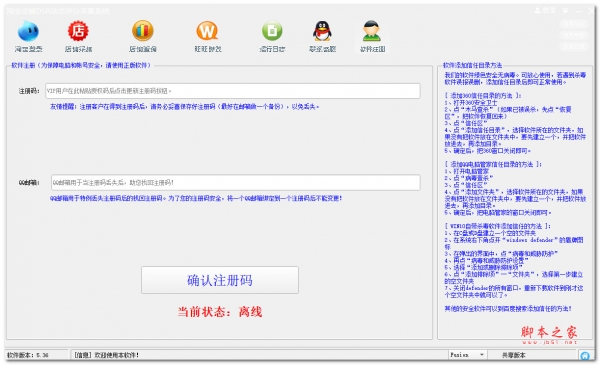Click the 注册码: field label
This screenshot has width=600, height=365.
click(x=29, y=91)
